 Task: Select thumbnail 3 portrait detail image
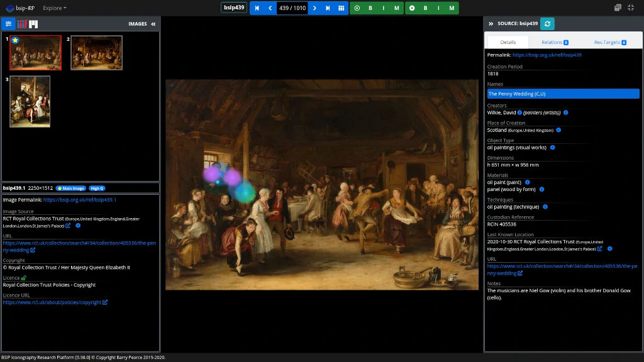point(30,101)
